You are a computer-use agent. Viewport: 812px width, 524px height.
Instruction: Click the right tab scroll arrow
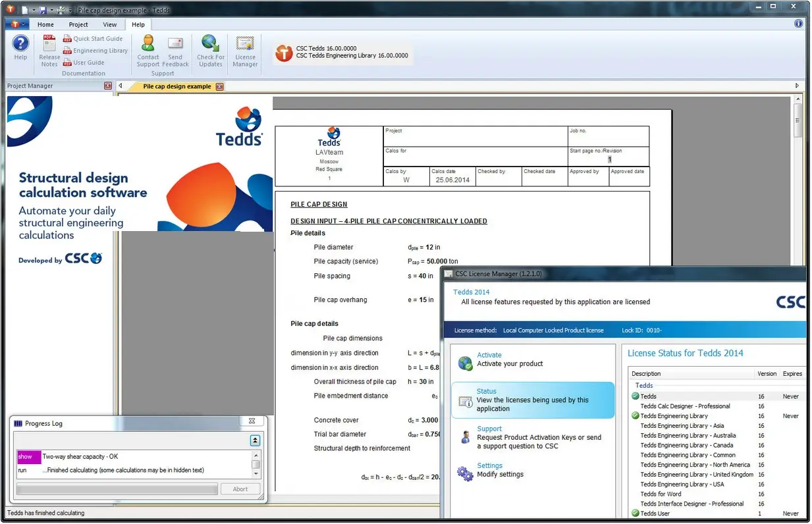[x=798, y=86]
